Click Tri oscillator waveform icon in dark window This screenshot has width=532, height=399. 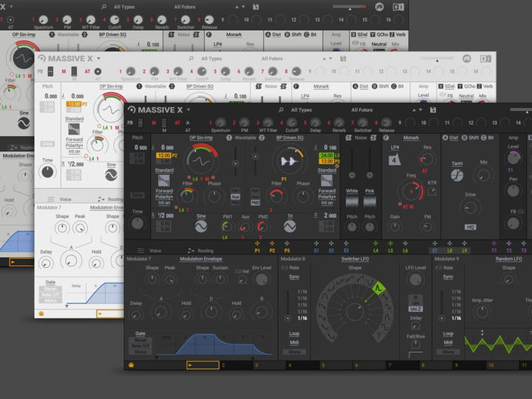tap(290, 226)
